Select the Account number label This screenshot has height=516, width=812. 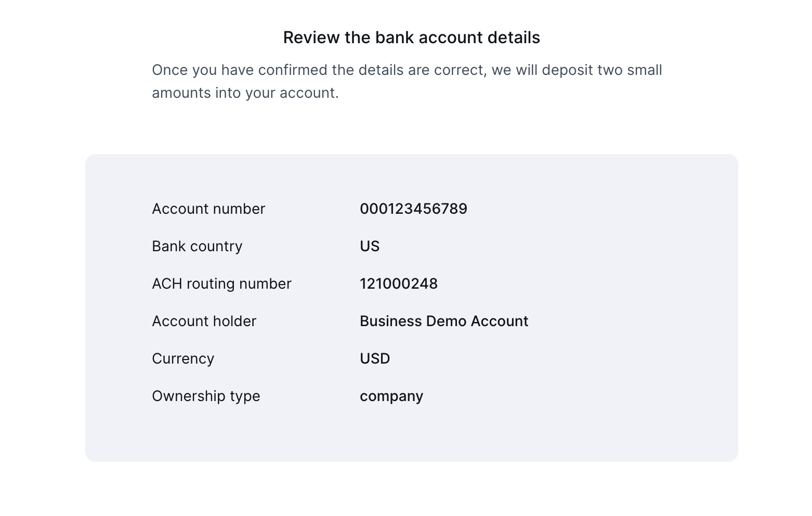click(x=208, y=209)
